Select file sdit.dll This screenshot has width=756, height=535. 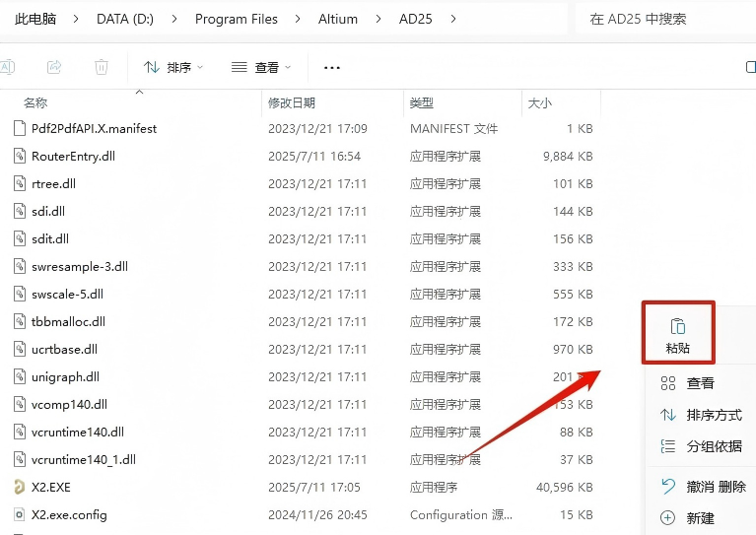coord(50,238)
